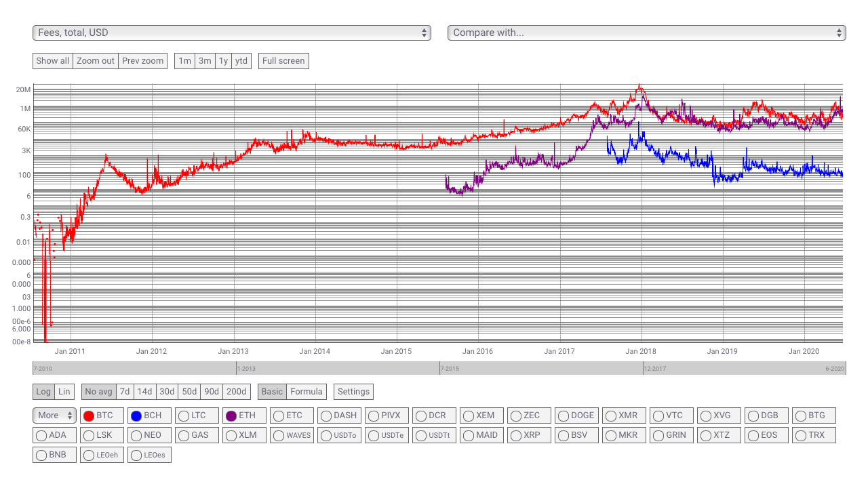Toggle BTC series with red marker
The width and height of the screenshot is (868, 488).
click(x=102, y=415)
